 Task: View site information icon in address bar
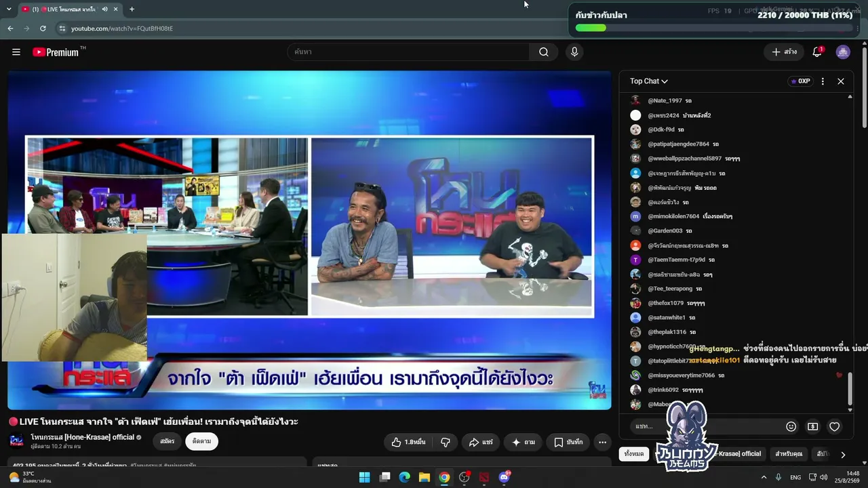[62, 28]
